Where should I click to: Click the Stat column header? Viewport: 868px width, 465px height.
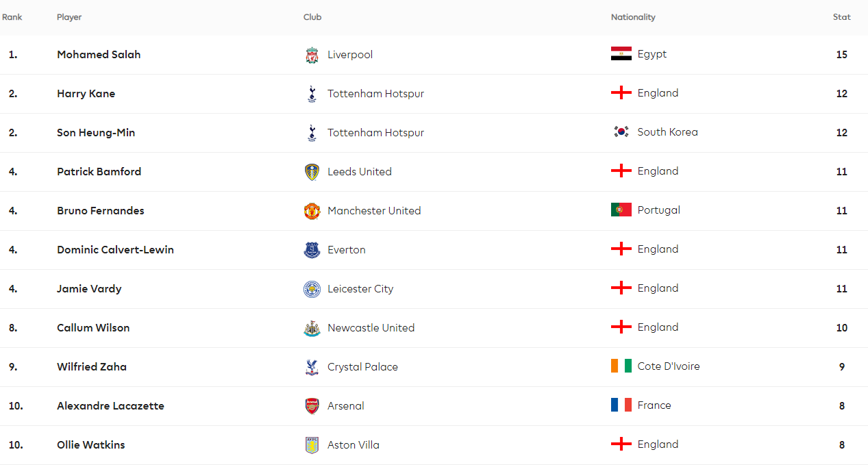coord(841,17)
